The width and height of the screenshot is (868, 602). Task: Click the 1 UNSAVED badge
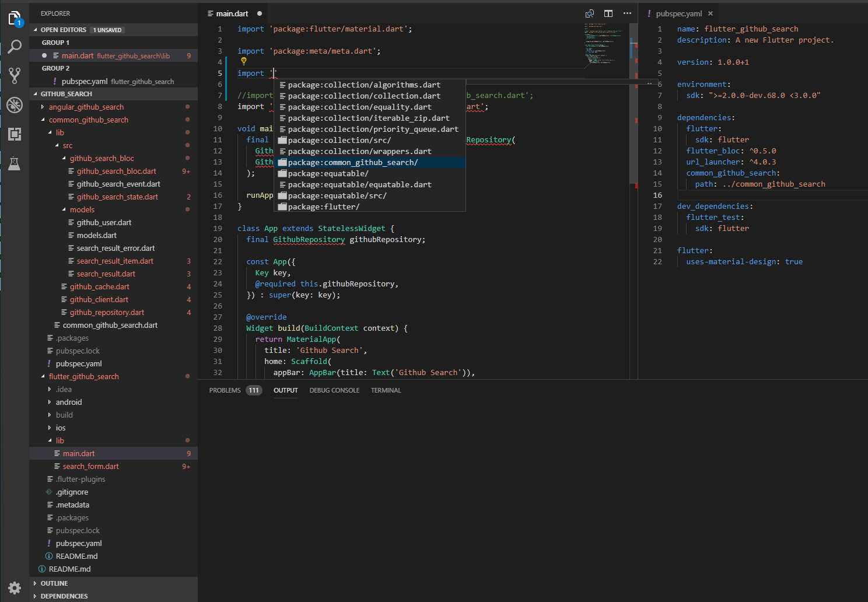tap(107, 30)
